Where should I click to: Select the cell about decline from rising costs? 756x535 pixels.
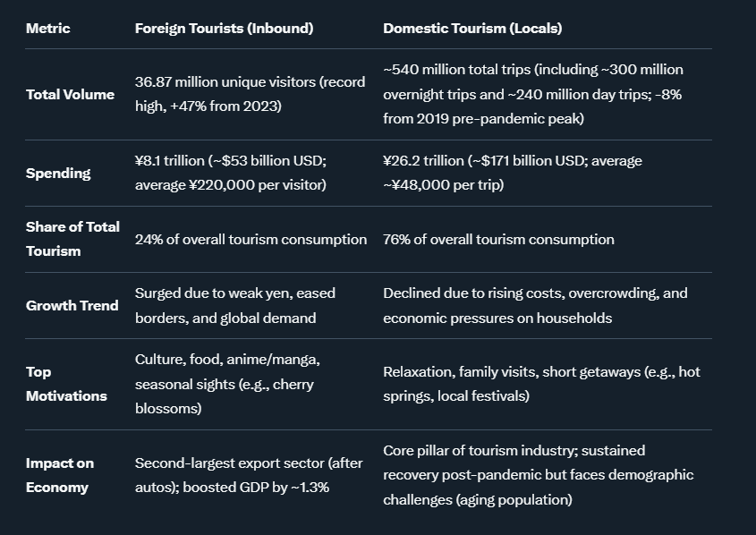(x=535, y=305)
